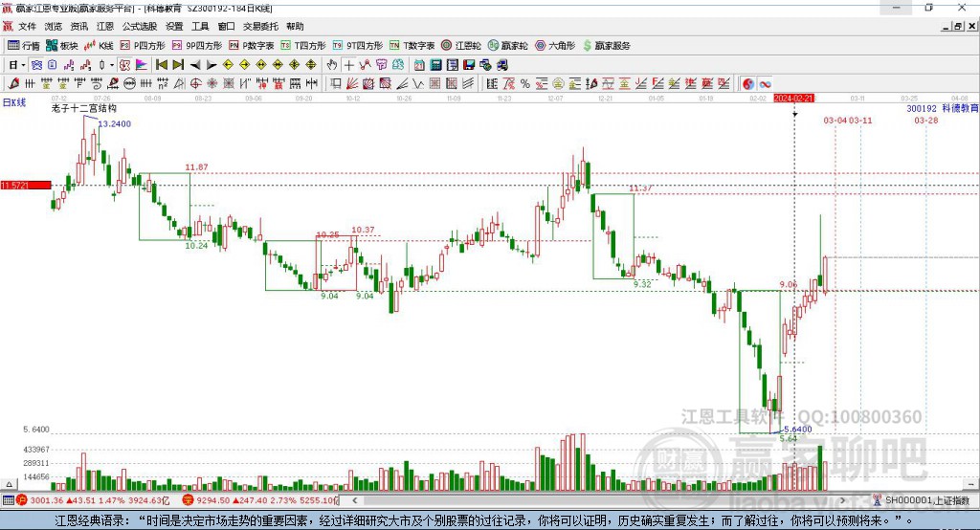
Task: Jump to first bar icon
Action: tap(161, 65)
